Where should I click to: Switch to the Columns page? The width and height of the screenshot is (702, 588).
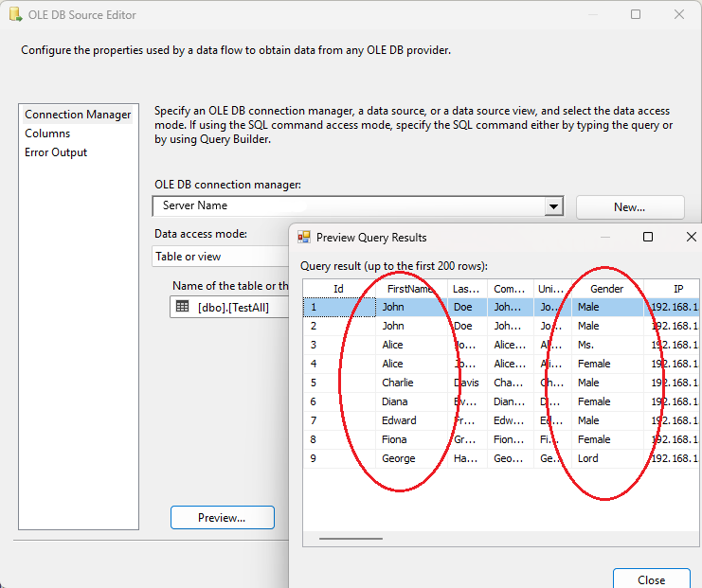coord(47,134)
